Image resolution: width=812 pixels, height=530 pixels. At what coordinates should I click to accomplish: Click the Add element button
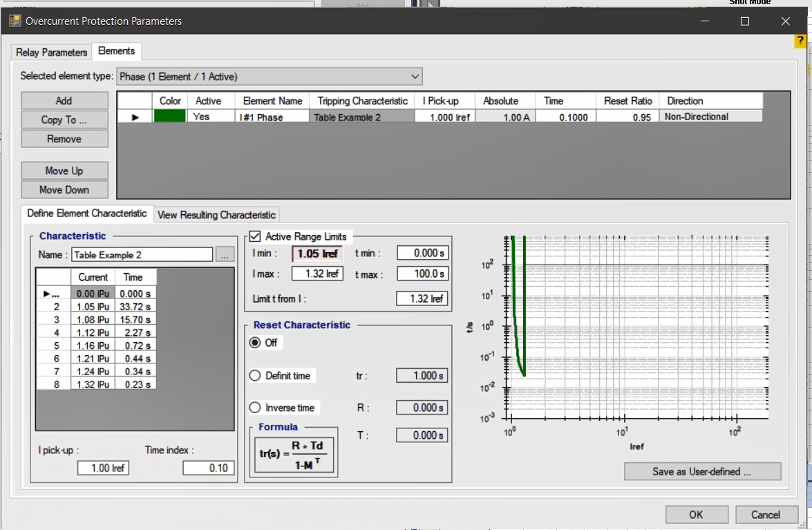click(64, 101)
